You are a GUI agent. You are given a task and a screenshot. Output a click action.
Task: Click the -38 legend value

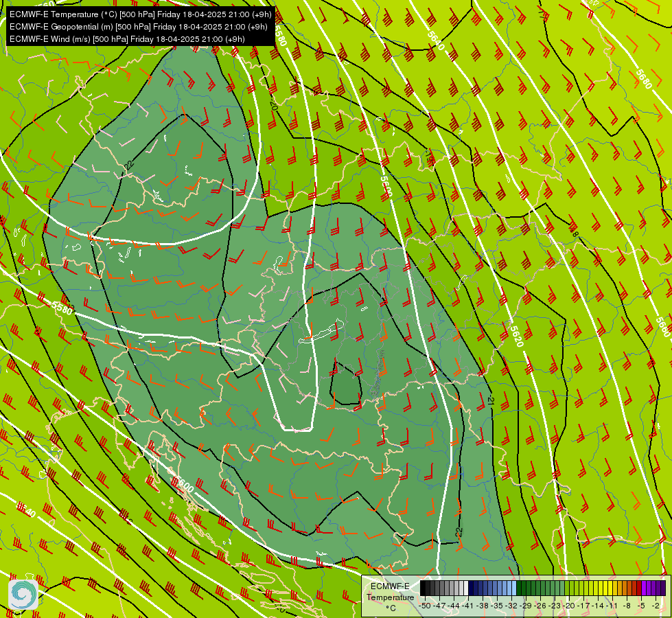482,606
